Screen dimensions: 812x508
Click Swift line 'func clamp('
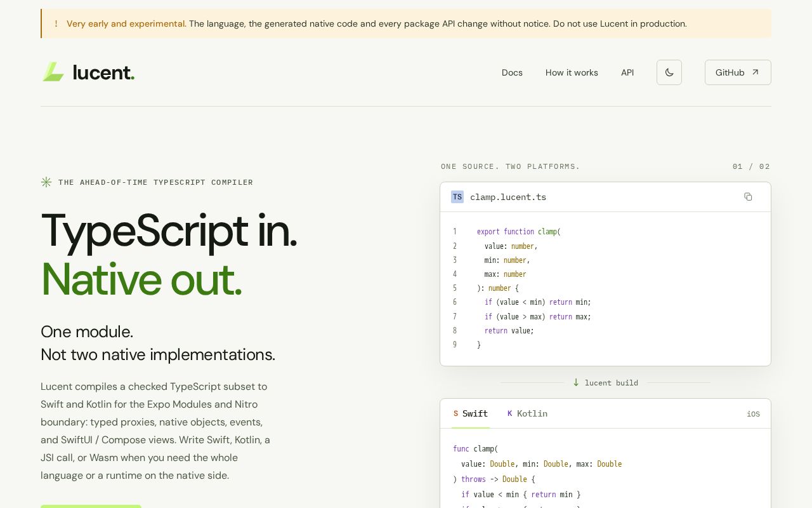[x=476, y=449]
